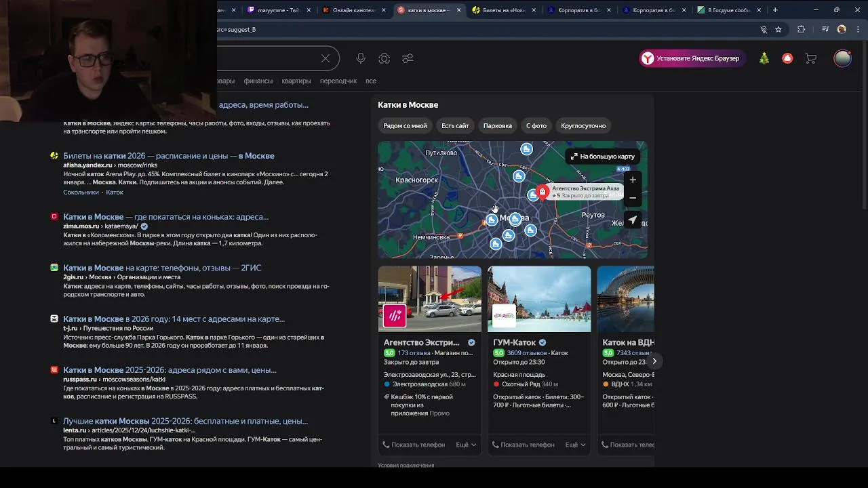This screenshot has width=868, height=488.
Task: Open Yandex account avatar
Action: 842,58
